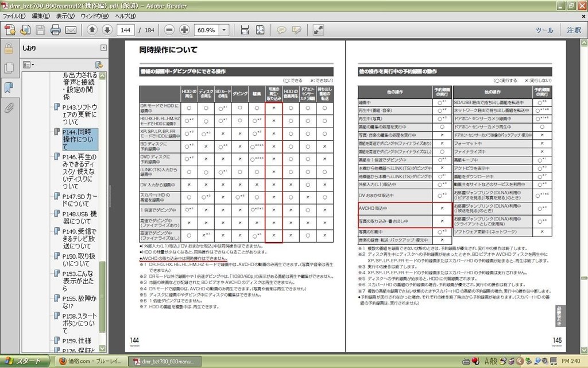Click the security lock icon in navigation pane
This screenshot has height=368, width=588.
[x=9, y=48]
